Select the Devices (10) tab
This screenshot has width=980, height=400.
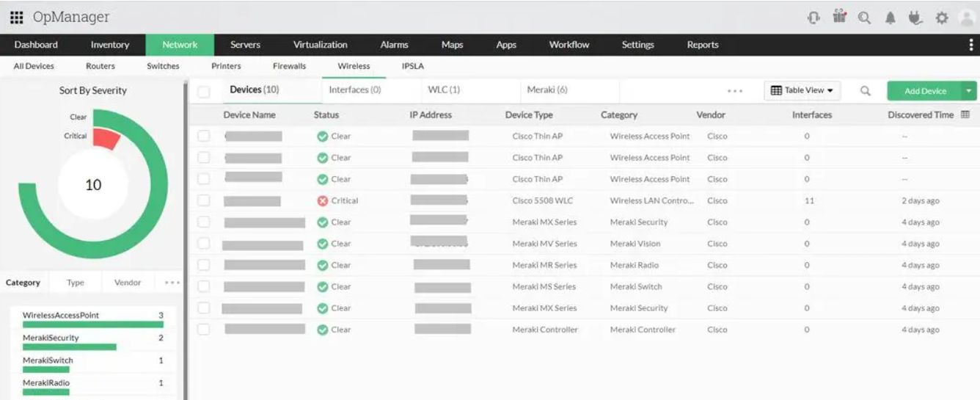[254, 90]
